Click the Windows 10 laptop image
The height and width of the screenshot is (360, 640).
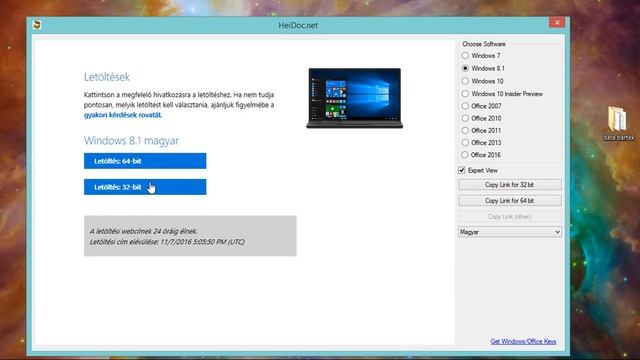tap(354, 98)
